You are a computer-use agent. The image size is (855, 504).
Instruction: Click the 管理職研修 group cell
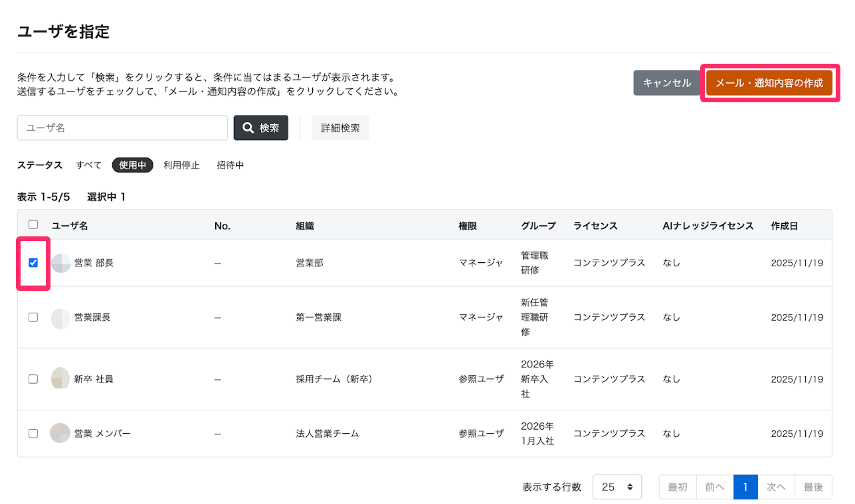tap(535, 263)
